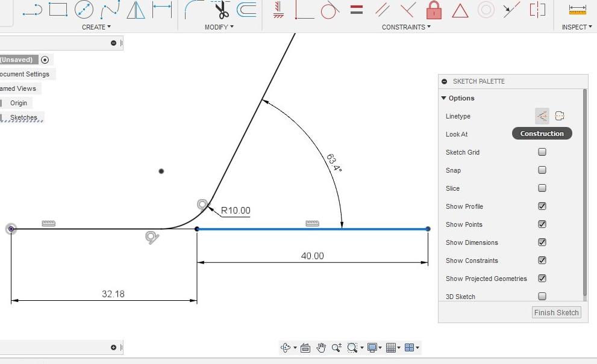
Task: Activate the Pan hand tool
Action: pos(321,347)
